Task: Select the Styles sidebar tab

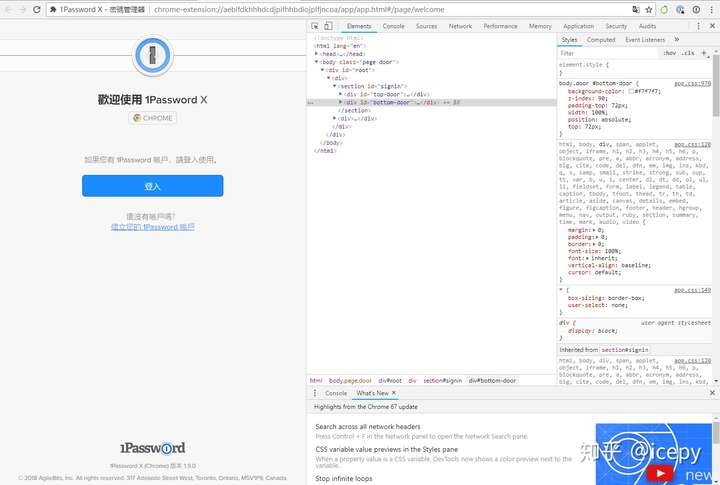Action: click(x=569, y=40)
